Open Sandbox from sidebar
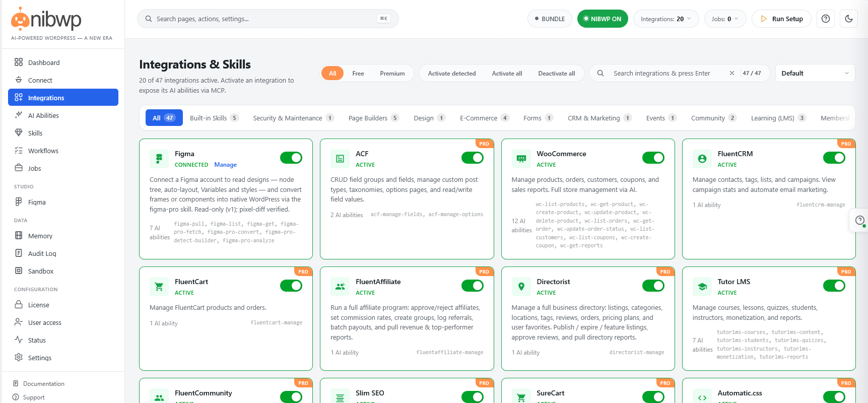 [x=63, y=271]
